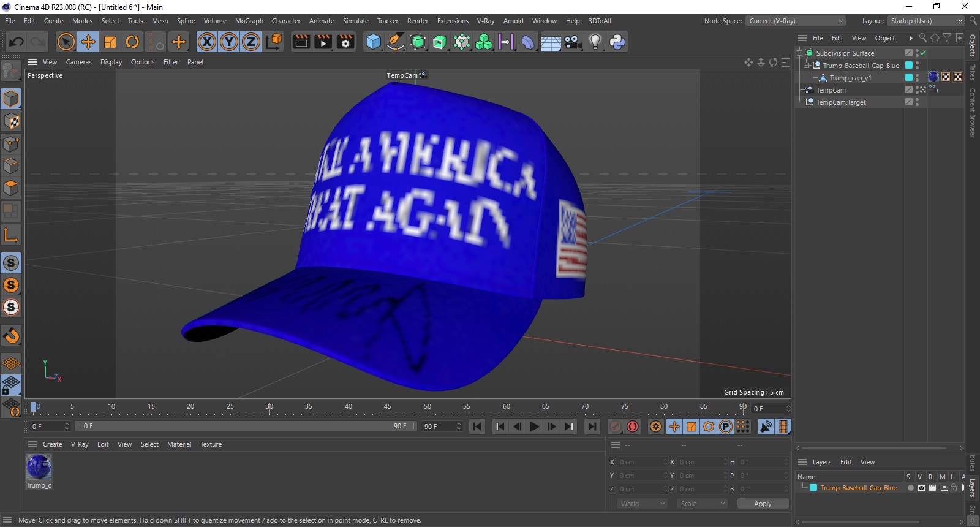Activate the Rotate tool
980x527 pixels.
(x=132, y=42)
